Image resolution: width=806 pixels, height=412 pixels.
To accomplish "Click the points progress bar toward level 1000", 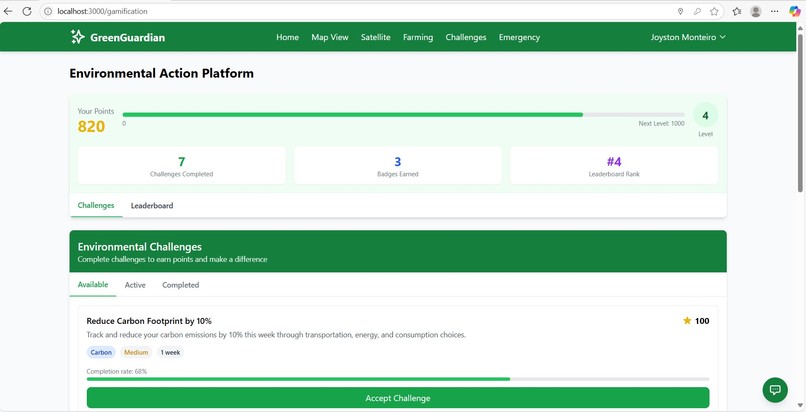I will 404,115.
